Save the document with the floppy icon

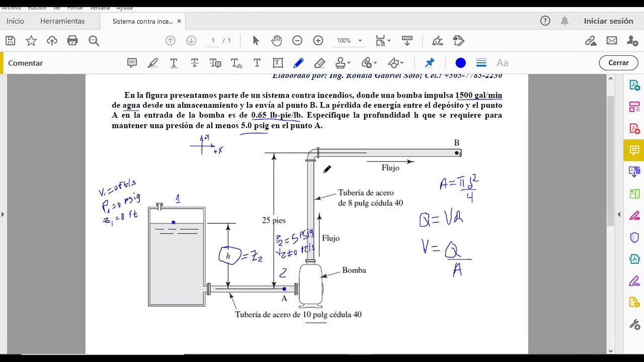click(10, 41)
